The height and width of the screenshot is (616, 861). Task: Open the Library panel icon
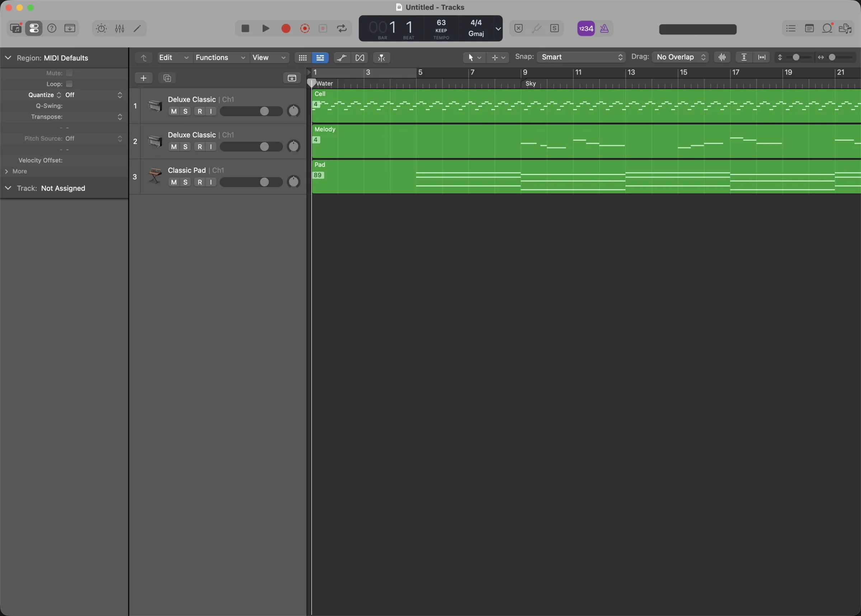[x=15, y=28]
